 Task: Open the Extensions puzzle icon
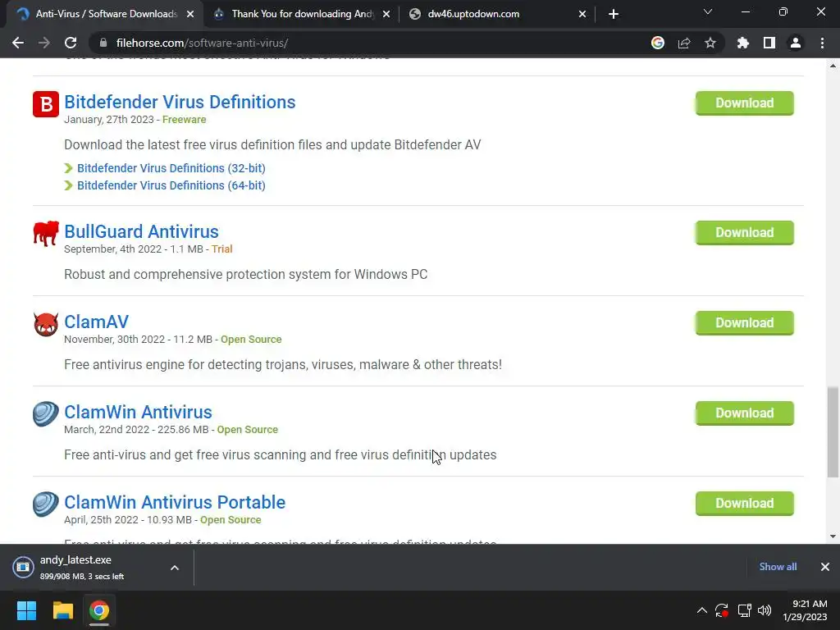(x=743, y=43)
